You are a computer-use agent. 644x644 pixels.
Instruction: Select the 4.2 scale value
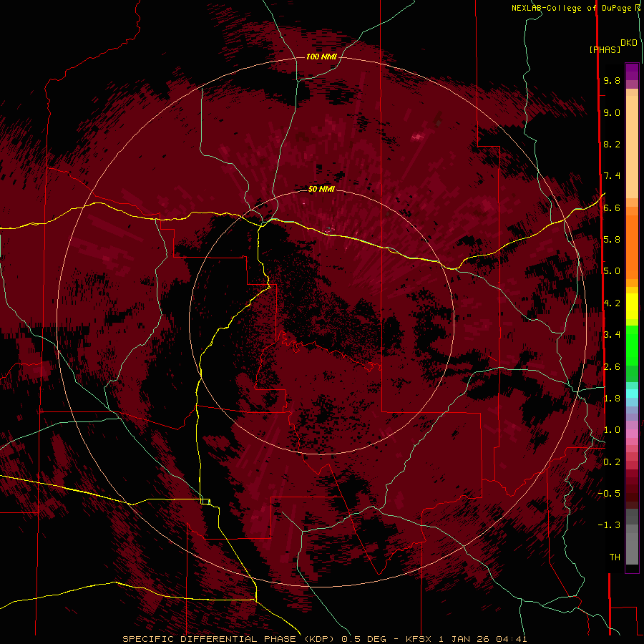point(612,303)
